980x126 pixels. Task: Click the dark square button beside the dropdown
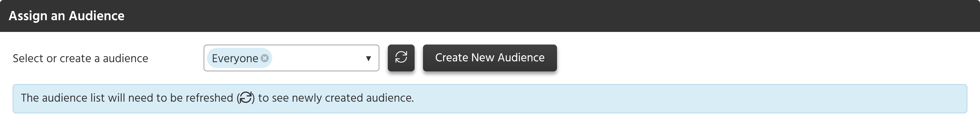[x=401, y=58]
